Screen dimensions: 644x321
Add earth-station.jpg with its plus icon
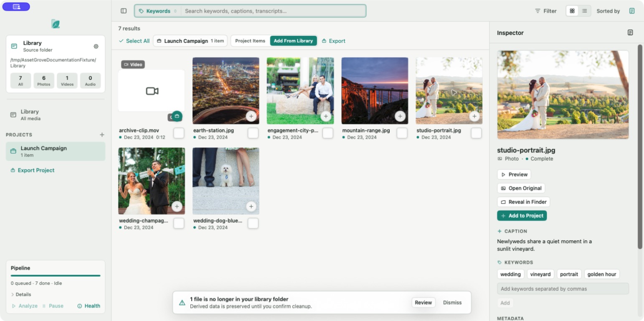pos(251,116)
